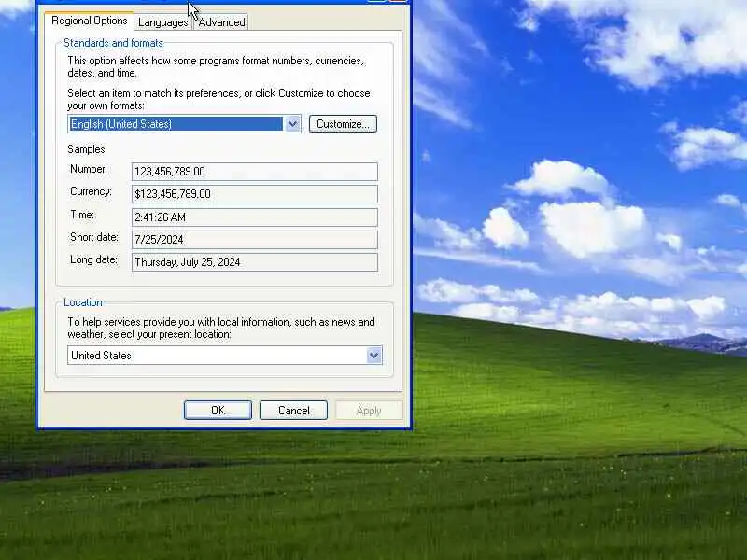Click the 'Number:' label
The image size is (747, 560).
pos(89,169)
